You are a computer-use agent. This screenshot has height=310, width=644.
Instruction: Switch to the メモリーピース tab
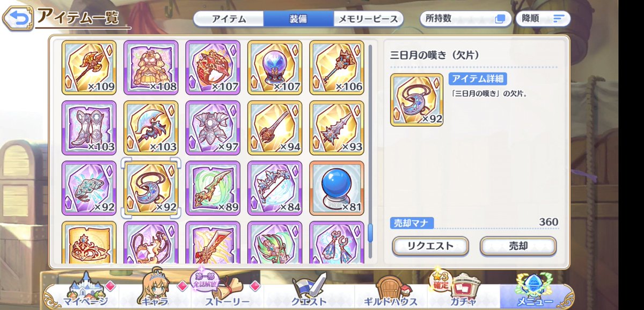tap(368, 19)
